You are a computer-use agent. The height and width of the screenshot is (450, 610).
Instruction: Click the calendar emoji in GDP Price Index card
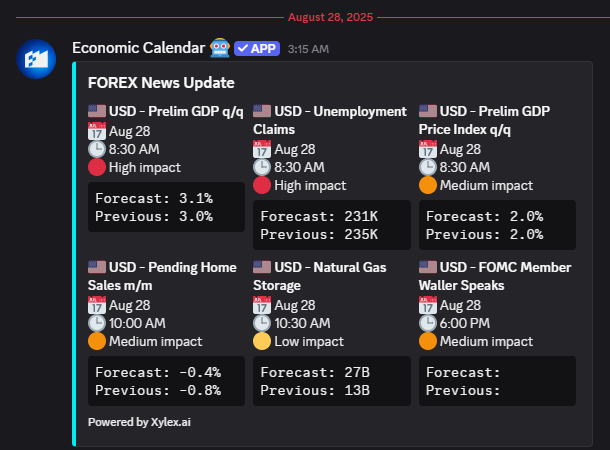coord(428,149)
